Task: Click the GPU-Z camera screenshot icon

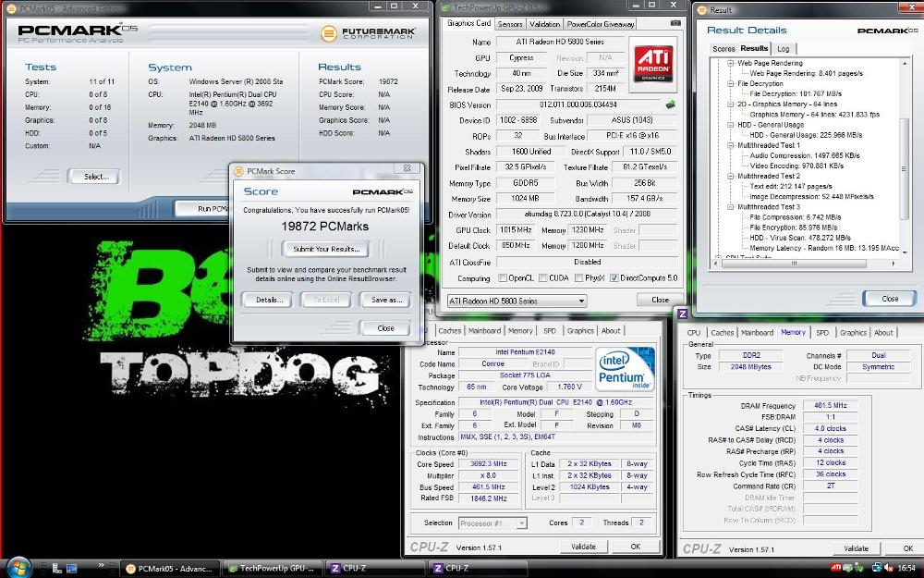Action: point(675,23)
